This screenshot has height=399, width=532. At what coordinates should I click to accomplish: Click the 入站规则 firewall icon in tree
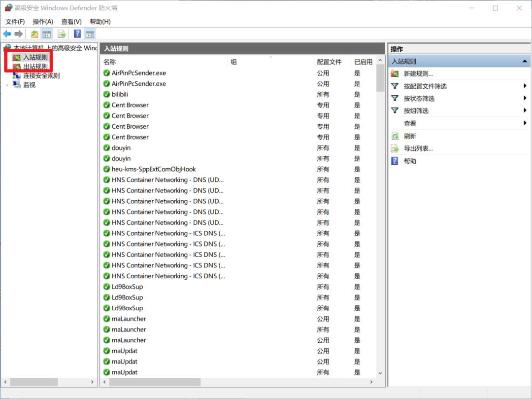point(17,57)
